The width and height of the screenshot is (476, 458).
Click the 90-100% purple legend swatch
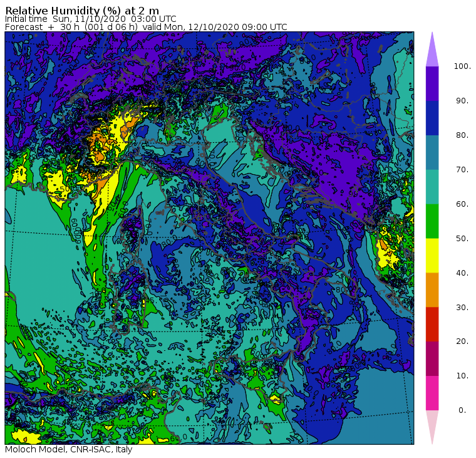(432, 83)
